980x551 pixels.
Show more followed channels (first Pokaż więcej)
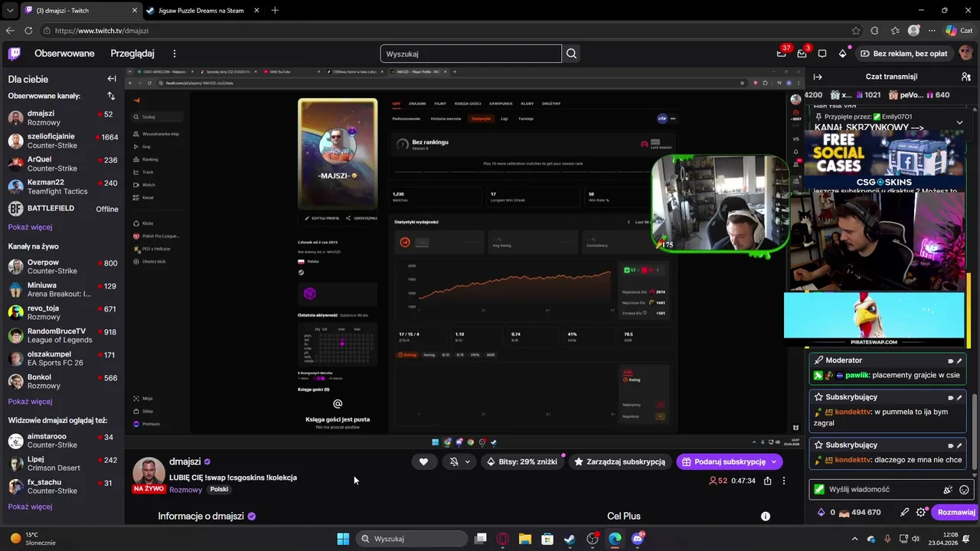click(x=30, y=227)
